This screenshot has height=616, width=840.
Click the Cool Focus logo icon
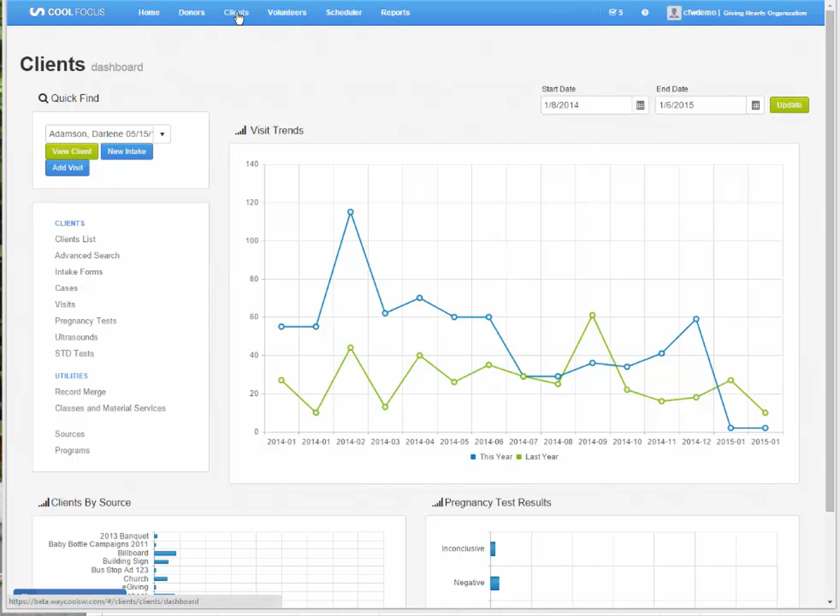point(37,12)
